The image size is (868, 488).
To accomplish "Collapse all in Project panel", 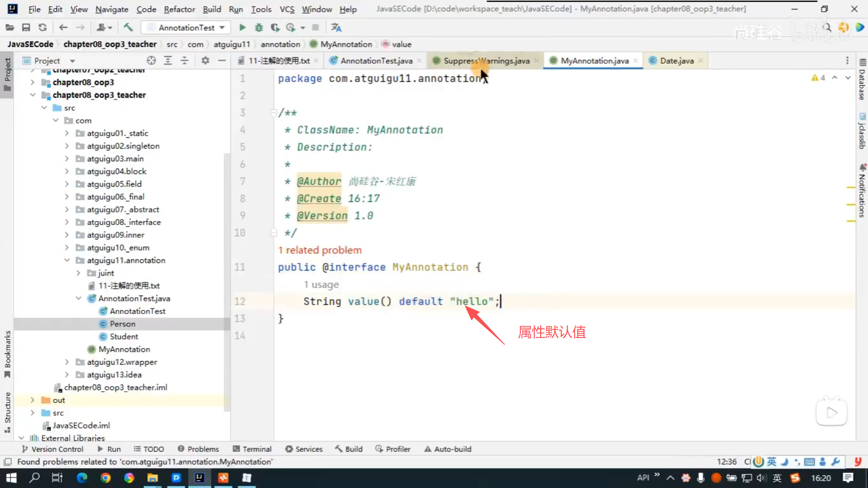I will tap(184, 61).
